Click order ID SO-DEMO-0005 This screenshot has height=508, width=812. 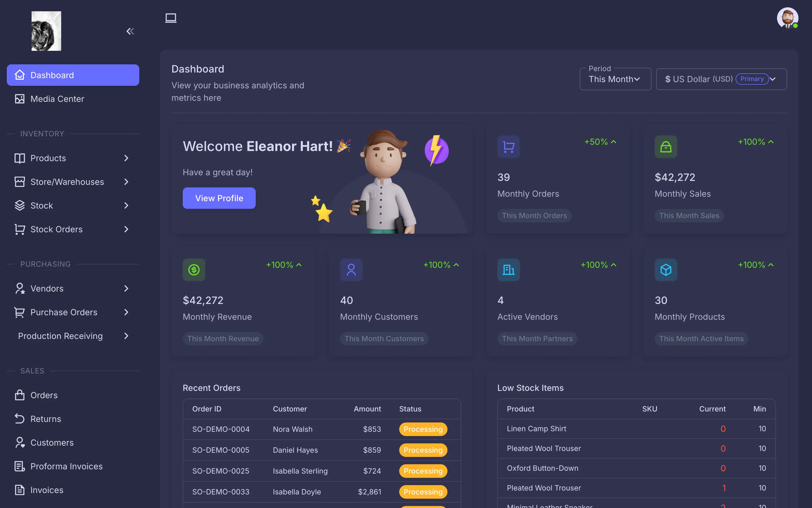pyautogui.click(x=221, y=450)
